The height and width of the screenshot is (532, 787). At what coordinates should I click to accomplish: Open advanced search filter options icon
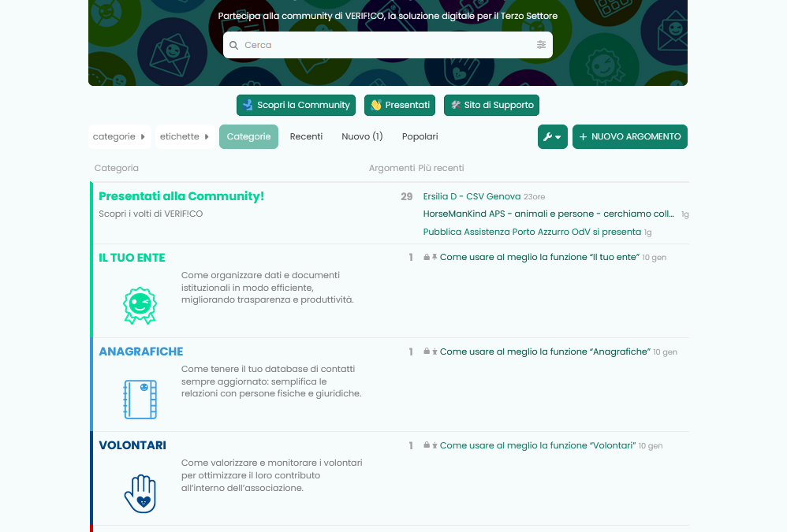point(541,45)
